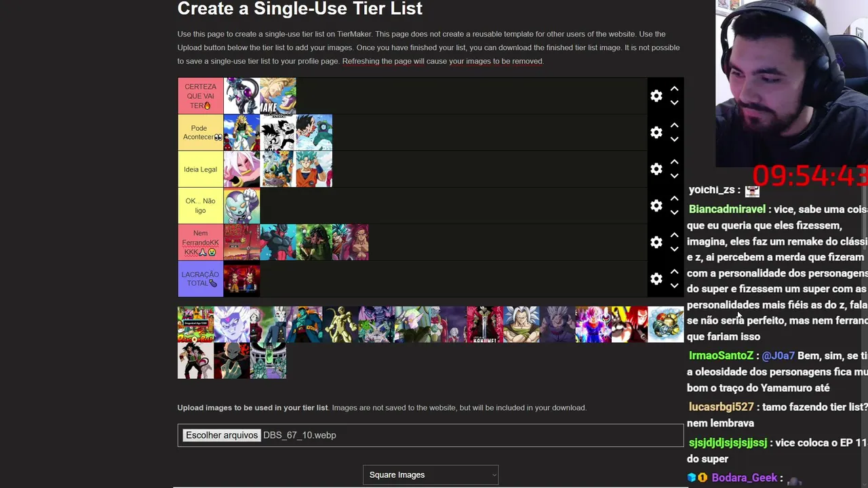Screen dimensions: 868x488
Task: Select Broly in green forest image
Action: coord(314,243)
